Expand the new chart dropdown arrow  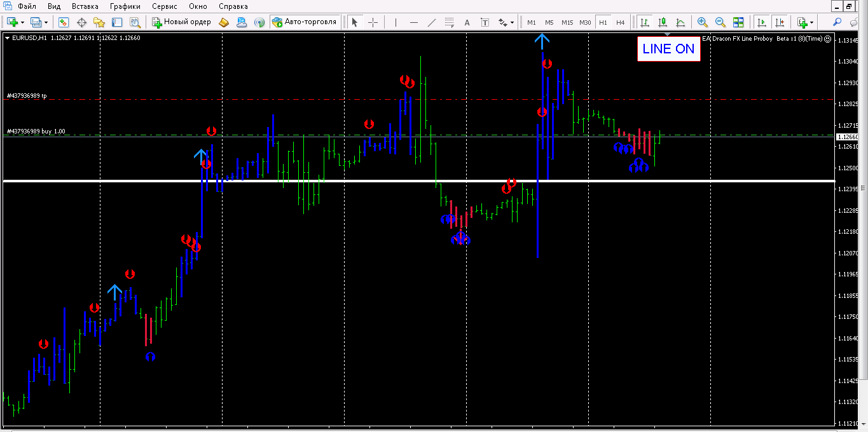click(22, 22)
